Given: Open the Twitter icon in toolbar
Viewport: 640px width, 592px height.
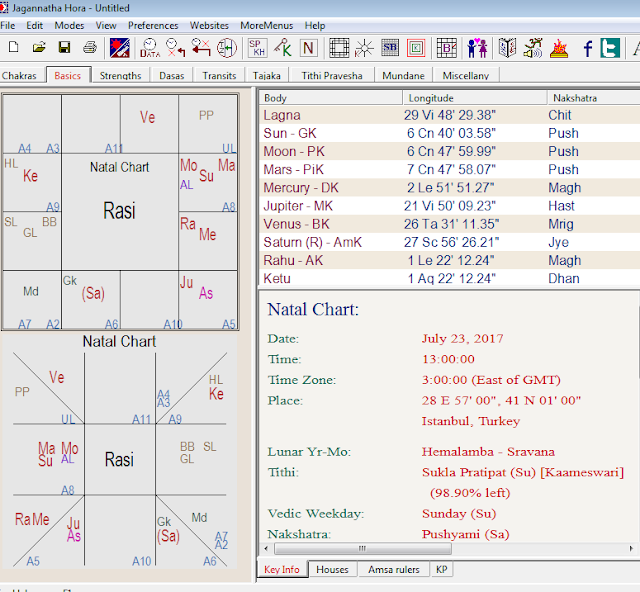Looking at the screenshot, I should [610, 48].
